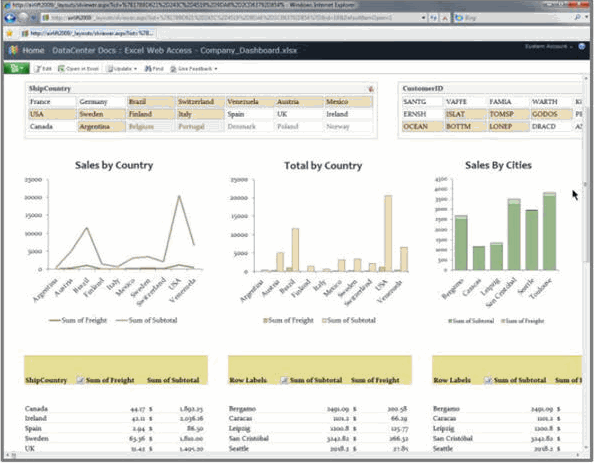Open the recent pages dropdown near Back button
The height and width of the screenshot is (463, 594).
point(33,18)
